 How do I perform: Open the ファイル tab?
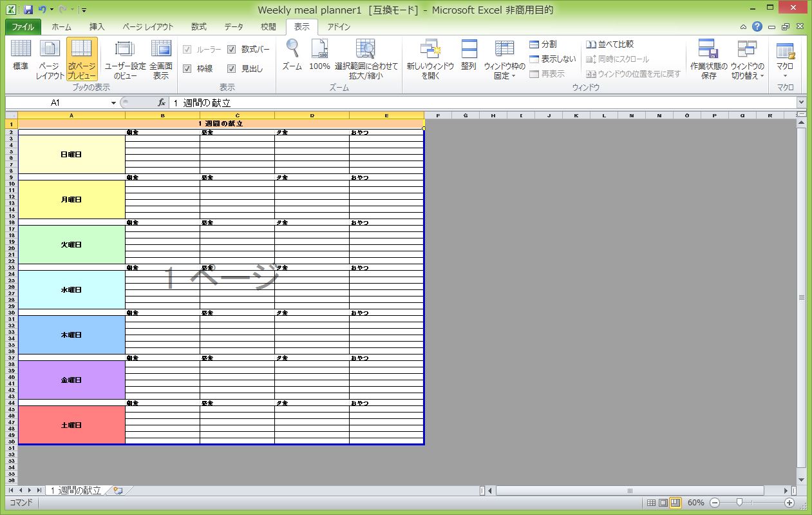pos(23,27)
